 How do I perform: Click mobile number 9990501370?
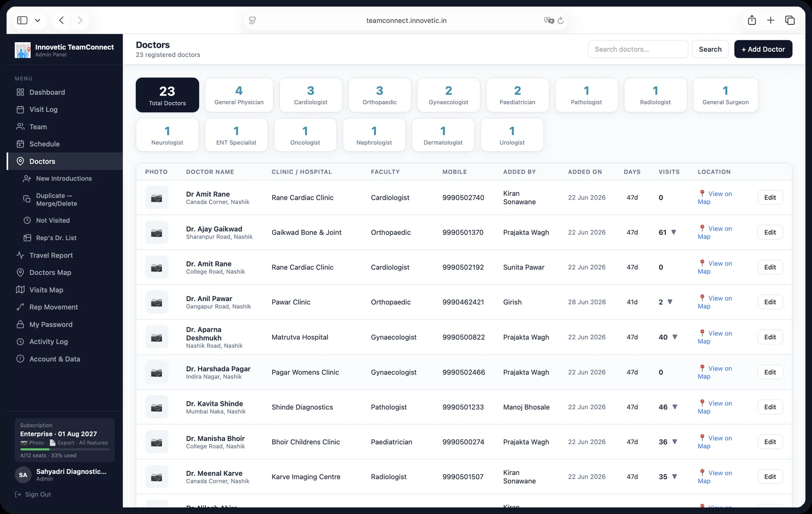[463, 233]
